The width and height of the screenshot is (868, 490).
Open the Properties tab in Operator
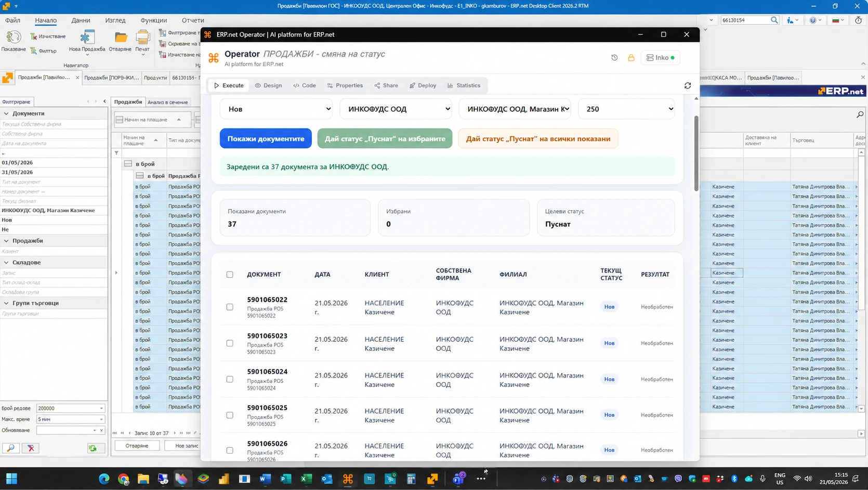coord(345,86)
